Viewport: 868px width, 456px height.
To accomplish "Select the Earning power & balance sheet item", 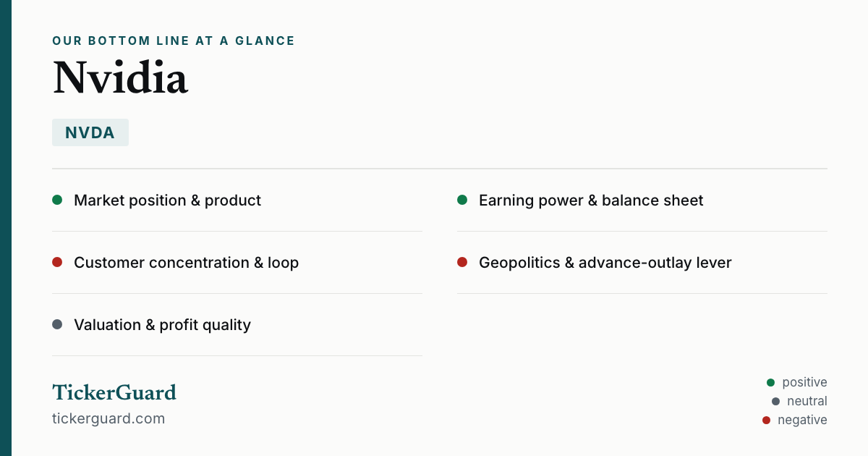I will (642, 200).
